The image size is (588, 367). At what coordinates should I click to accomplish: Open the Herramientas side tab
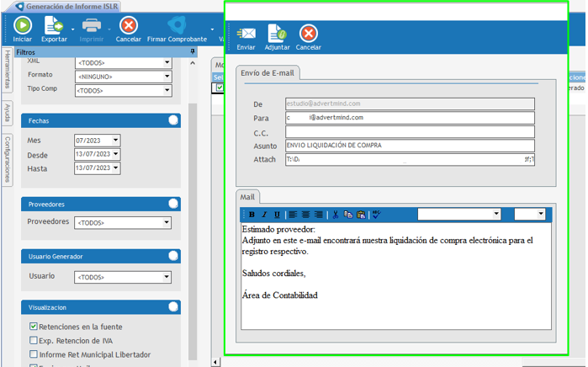(x=7, y=69)
